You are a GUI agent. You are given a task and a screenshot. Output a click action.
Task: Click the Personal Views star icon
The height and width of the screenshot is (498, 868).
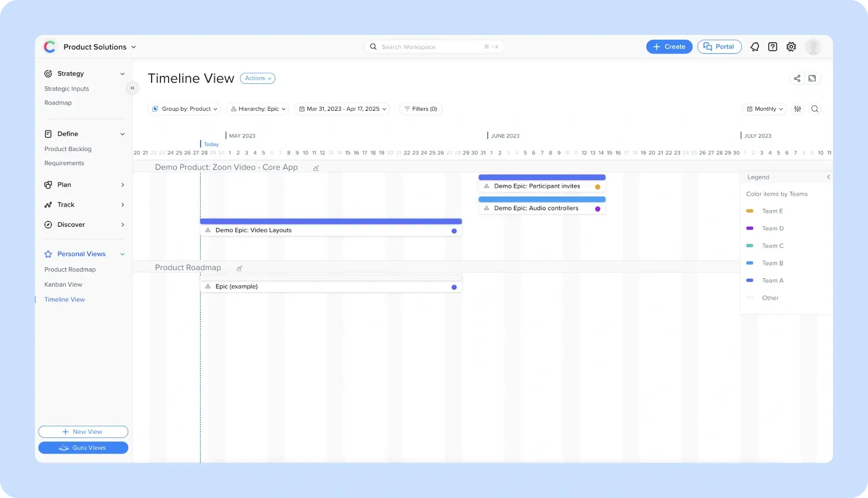point(48,254)
